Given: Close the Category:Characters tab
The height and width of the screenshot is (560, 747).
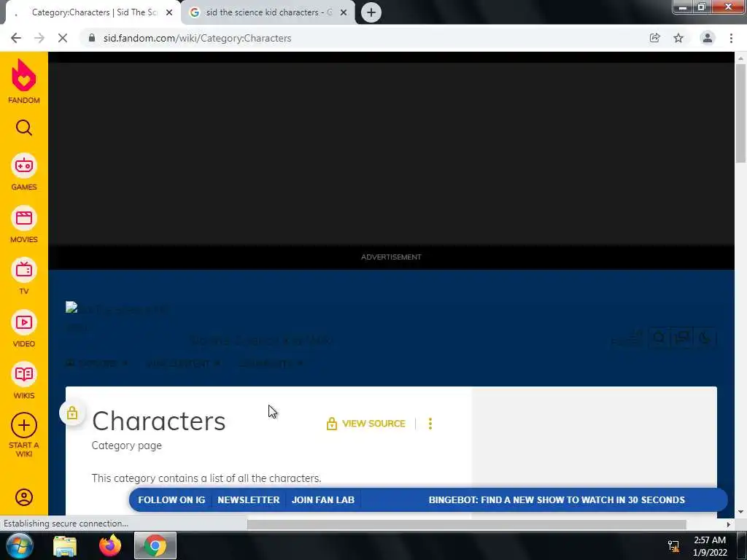Looking at the screenshot, I should point(169,13).
